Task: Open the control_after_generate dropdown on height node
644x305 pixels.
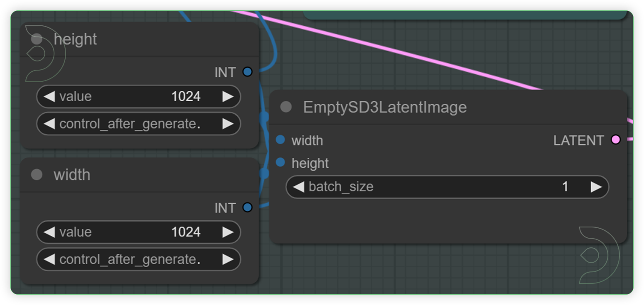Action: 138,124
